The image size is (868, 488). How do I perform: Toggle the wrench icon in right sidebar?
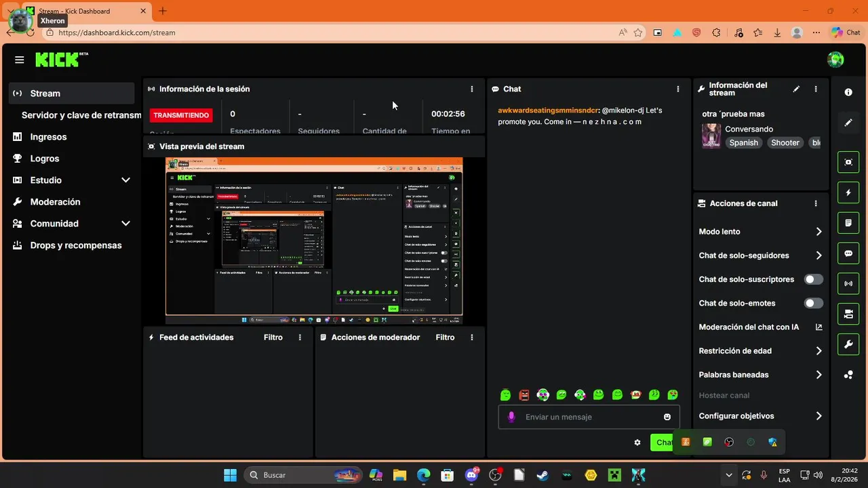[x=848, y=344]
